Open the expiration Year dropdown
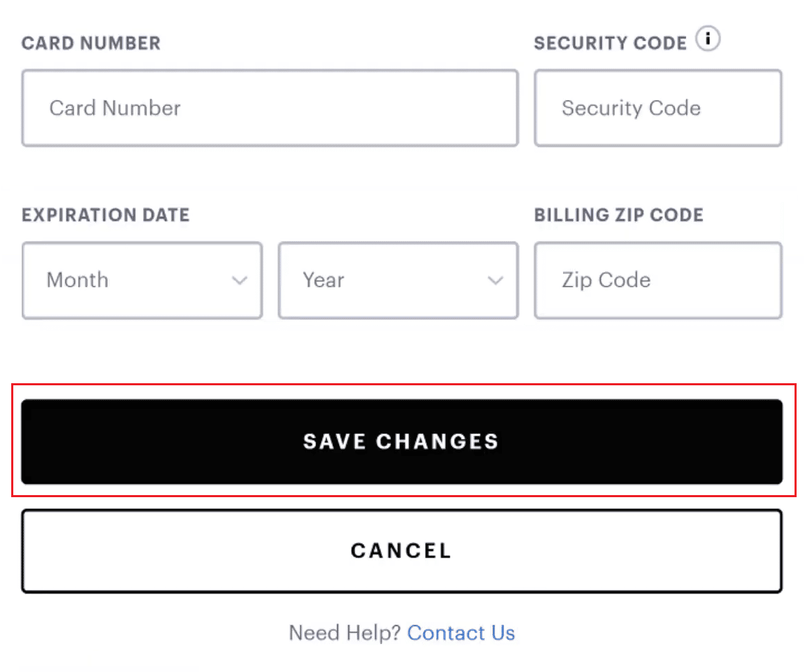The image size is (805, 672). coord(398,280)
